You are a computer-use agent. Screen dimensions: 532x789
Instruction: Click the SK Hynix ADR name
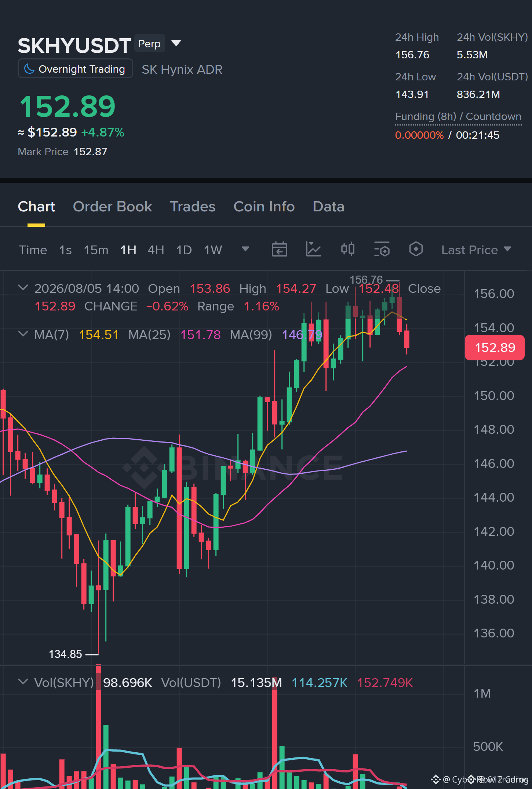[182, 69]
